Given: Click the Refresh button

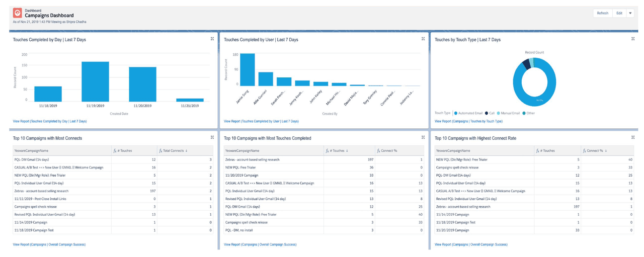Looking at the screenshot, I should 602,14.
